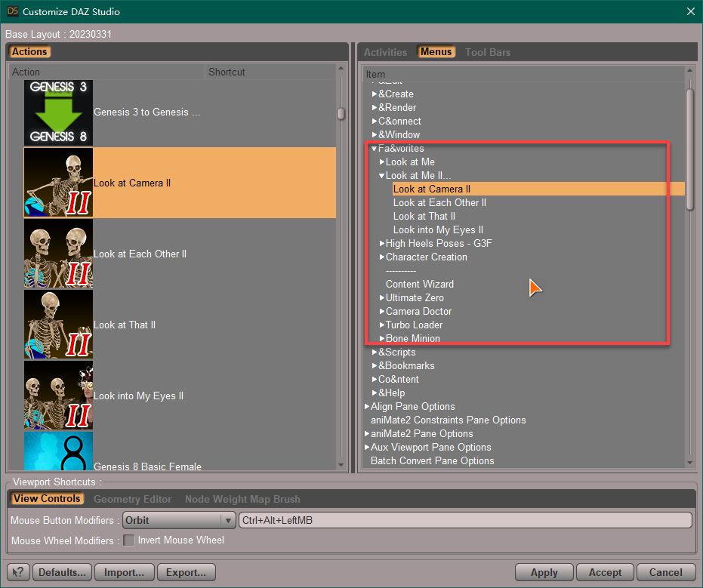Switch to Node Weight Map Brush tab
This screenshot has width=703, height=588.
[242, 499]
